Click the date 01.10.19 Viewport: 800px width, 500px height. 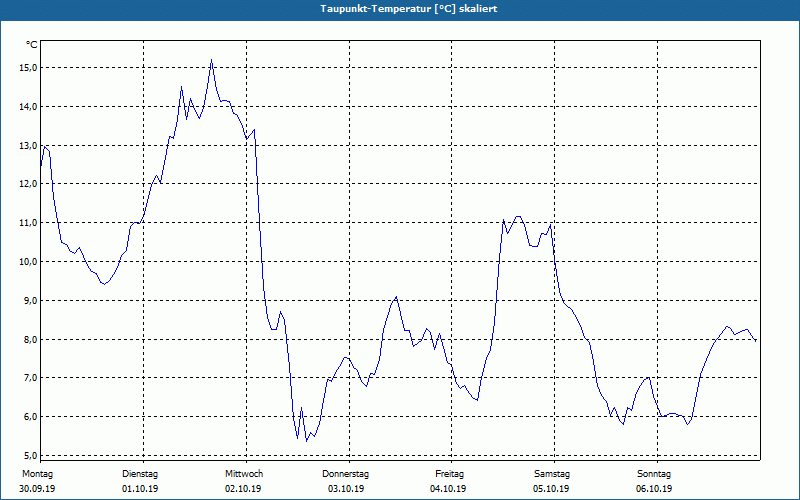(140, 489)
